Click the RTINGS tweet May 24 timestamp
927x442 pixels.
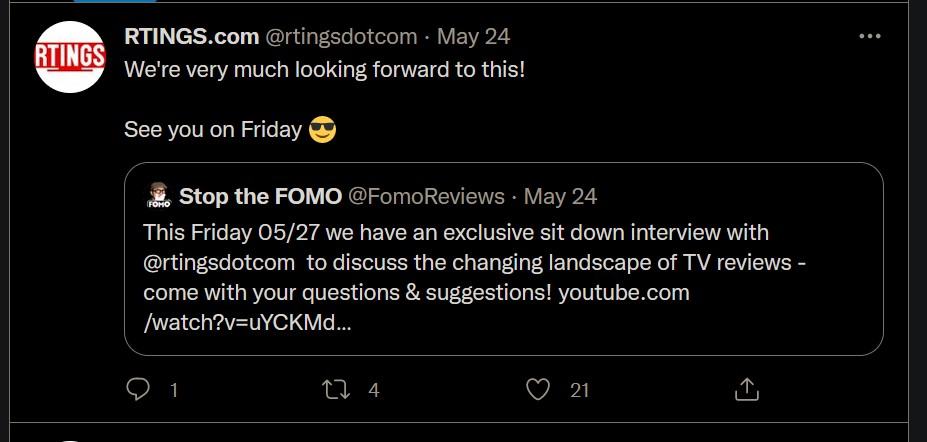click(x=473, y=37)
